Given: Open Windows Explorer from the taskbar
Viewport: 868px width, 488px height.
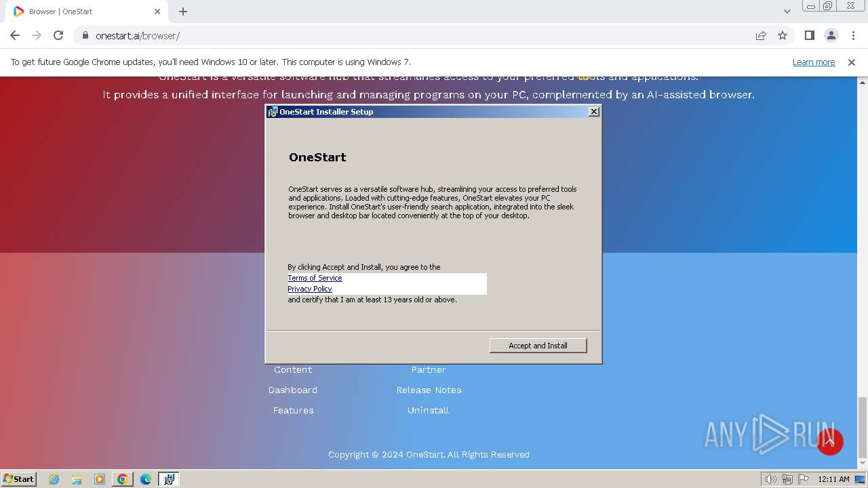Looking at the screenshot, I should coord(77,479).
